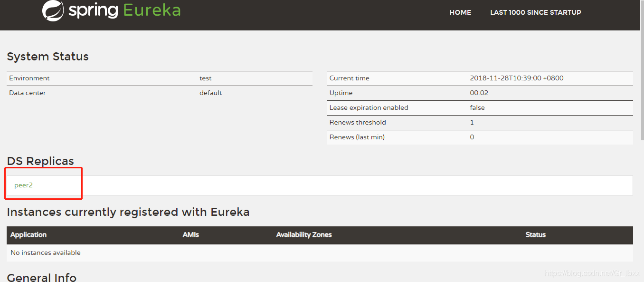Select the No instances available row
644x282 pixels.
[x=320, y=253]
